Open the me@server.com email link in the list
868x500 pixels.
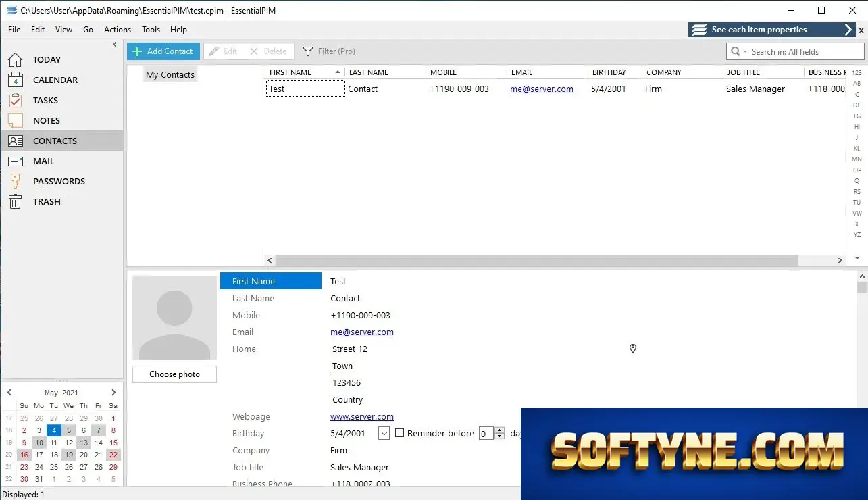(542, 89)
